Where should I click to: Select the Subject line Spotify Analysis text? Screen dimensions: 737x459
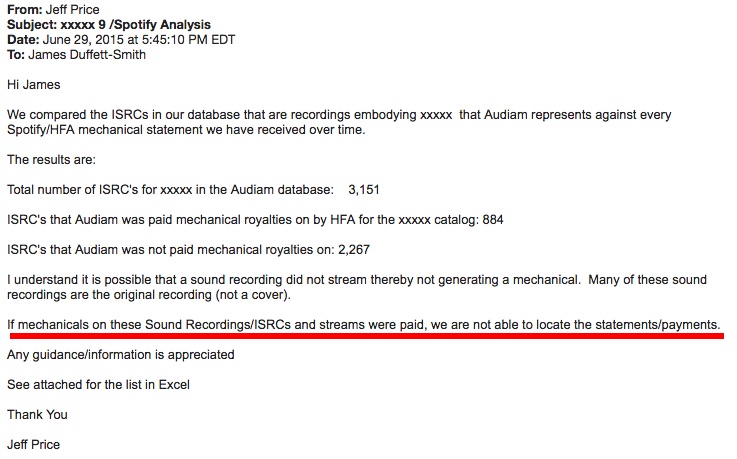point(163,24)
